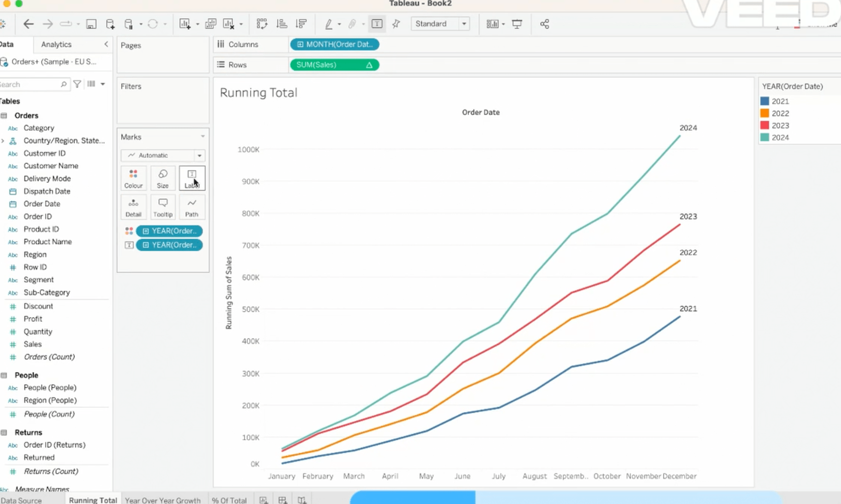This screenshot has width=841, height=504.
Task: Click the Undo back arrow
Action: coord(29,24)
